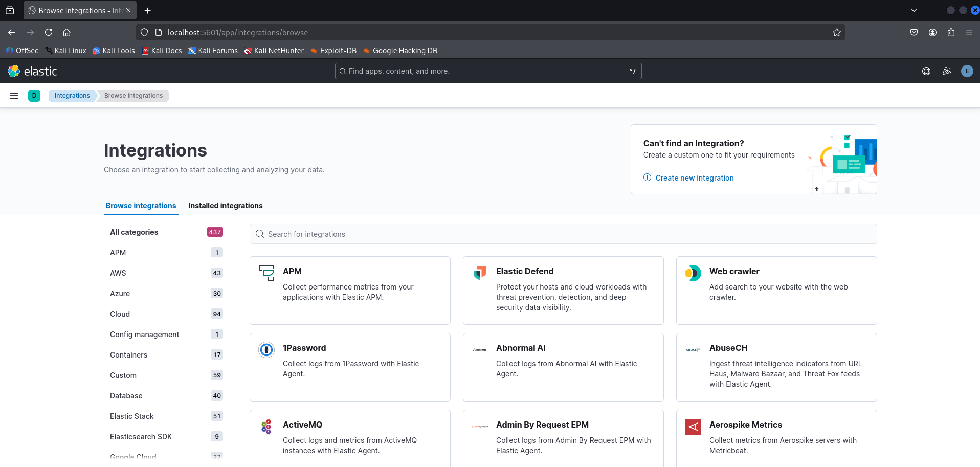Filter by the APM category

coord(166,253)
